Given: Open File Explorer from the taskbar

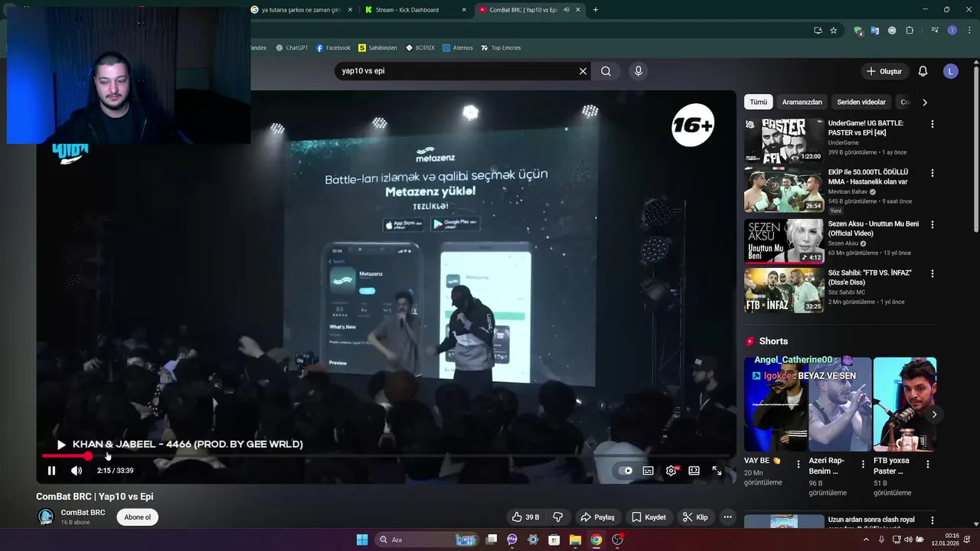Looking at the screenshot, I should pos(575,540).
